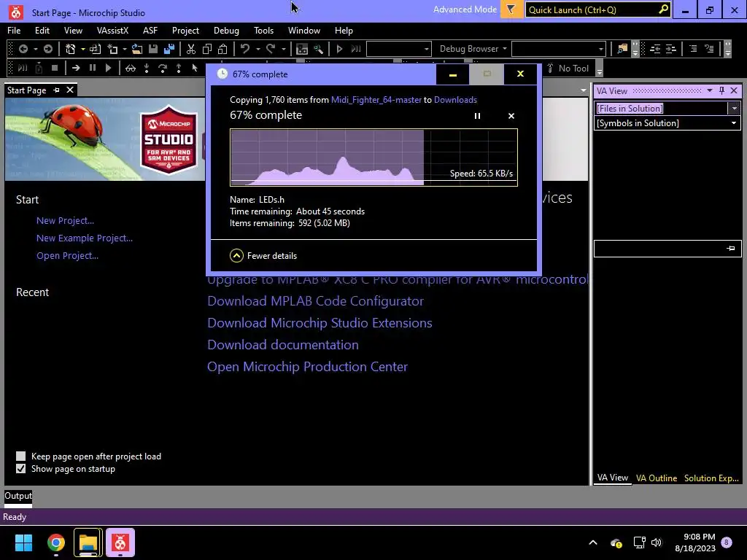
Task: Switch to the VA Outline tab
Action: pyautogui.click(x=656, y=478)
